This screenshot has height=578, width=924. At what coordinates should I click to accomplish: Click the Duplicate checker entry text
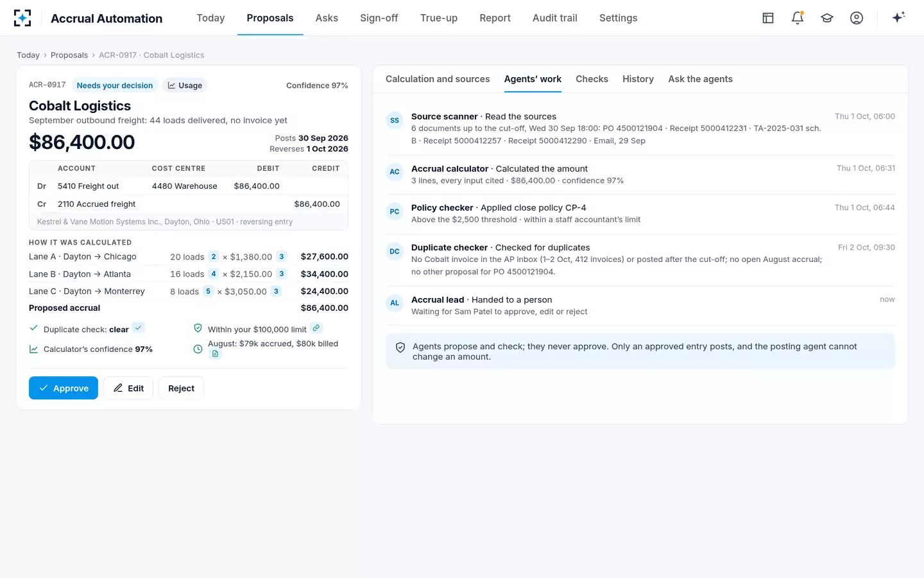[x=616, y=259]
